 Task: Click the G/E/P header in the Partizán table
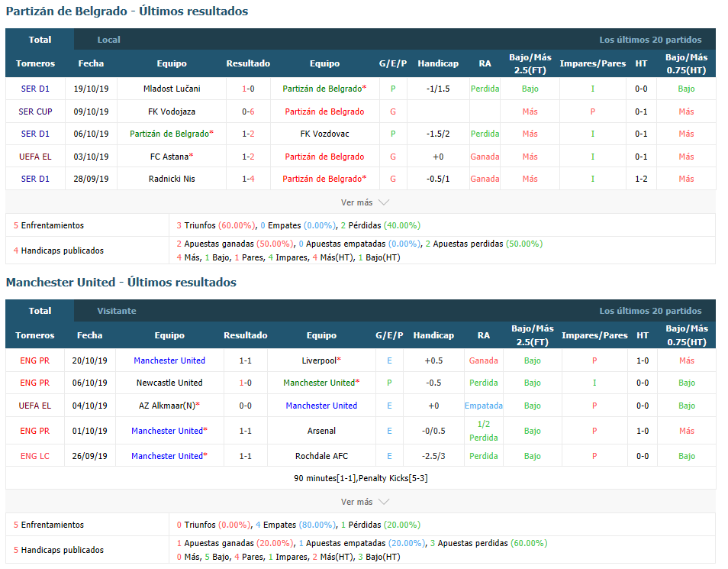(x=393, y=63)
